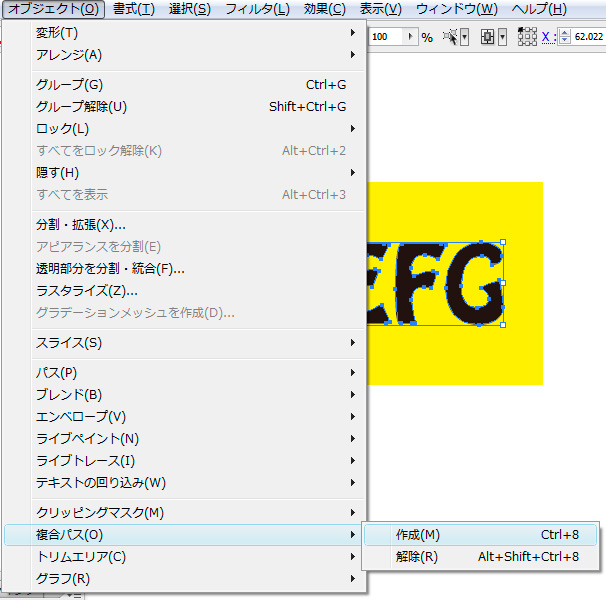
Task: Open dropdown beside select similar objects icon
Action: (466, 37)
